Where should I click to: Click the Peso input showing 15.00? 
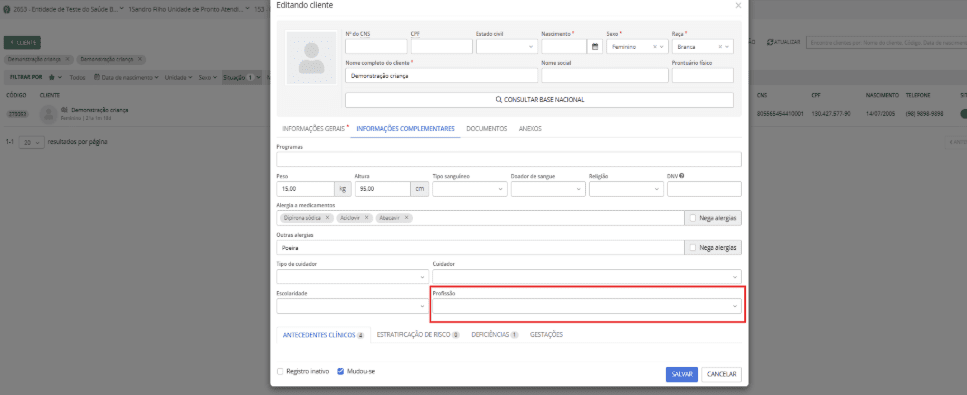point(305,189)
